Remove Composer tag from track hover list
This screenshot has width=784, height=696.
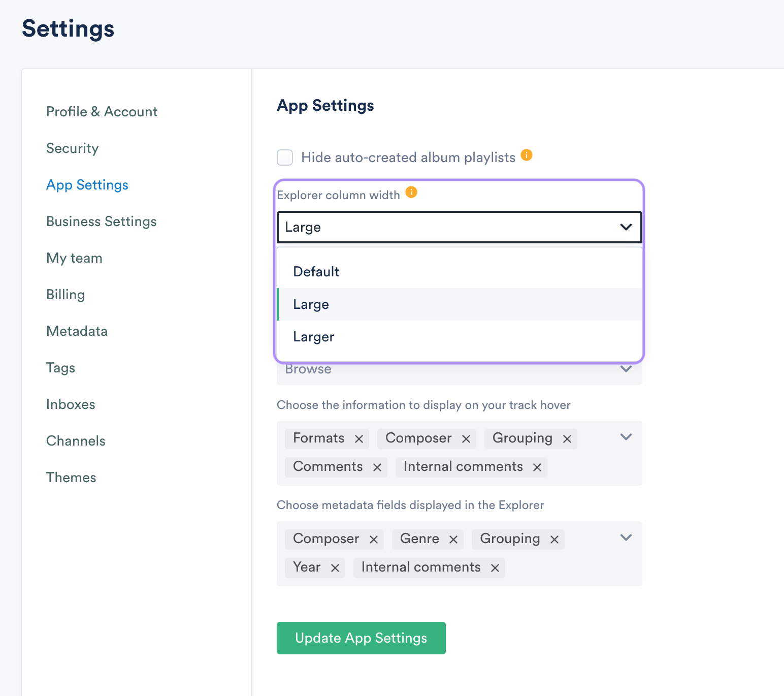click(x=466, y=439)
